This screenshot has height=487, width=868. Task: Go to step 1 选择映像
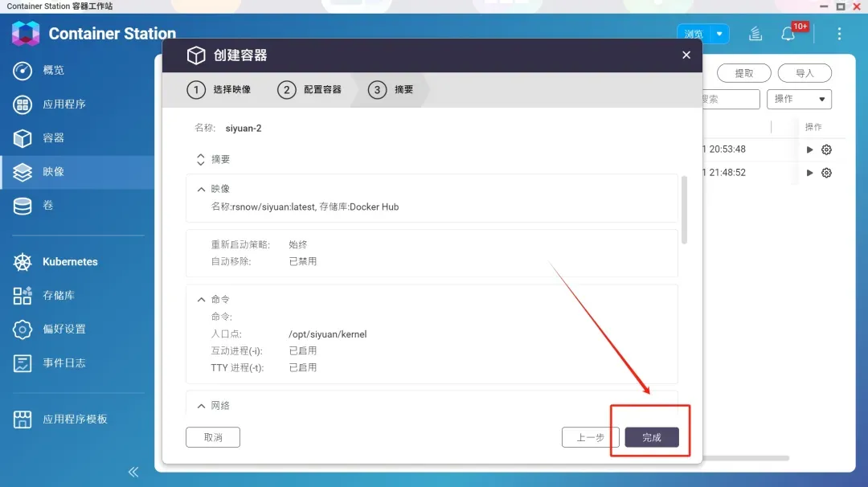point(219,90)
